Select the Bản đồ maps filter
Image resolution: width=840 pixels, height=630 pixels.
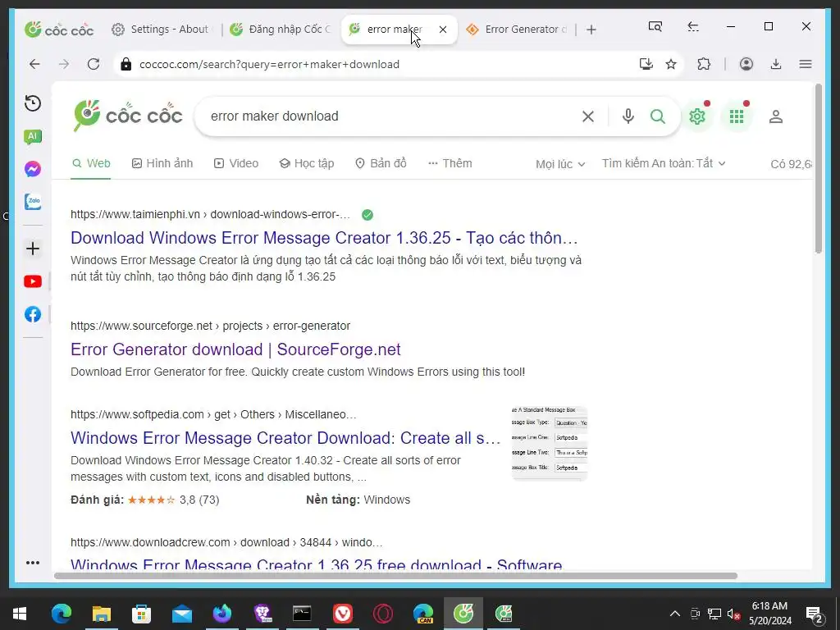tap(381, 163)
